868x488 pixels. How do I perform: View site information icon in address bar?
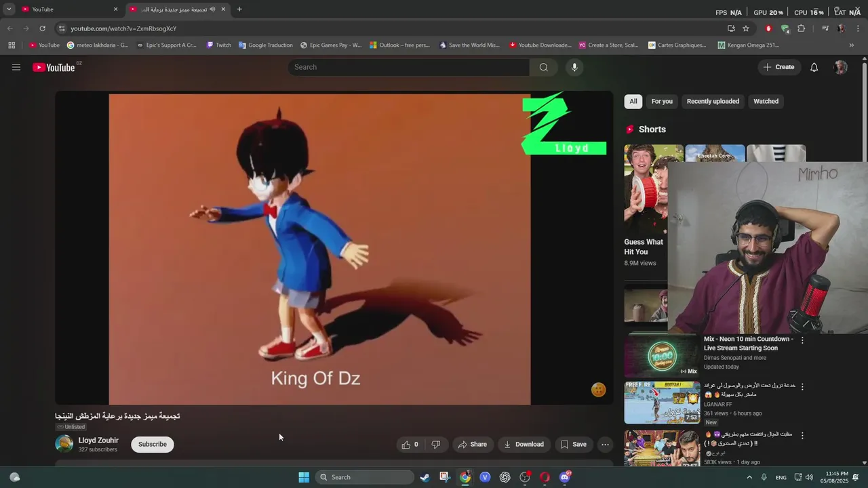point(62,28)
